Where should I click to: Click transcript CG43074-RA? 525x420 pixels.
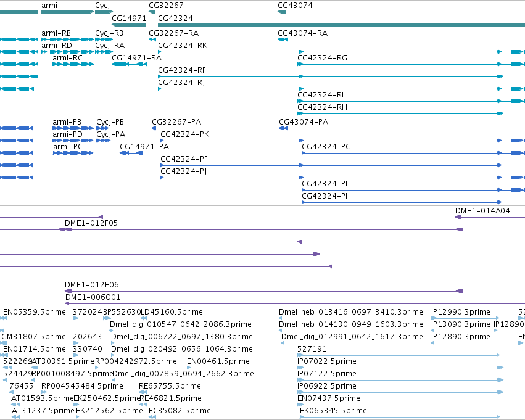tap(303, 33)
